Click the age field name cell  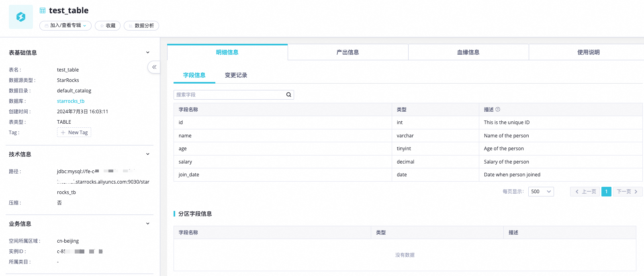(x=283, y=149)
